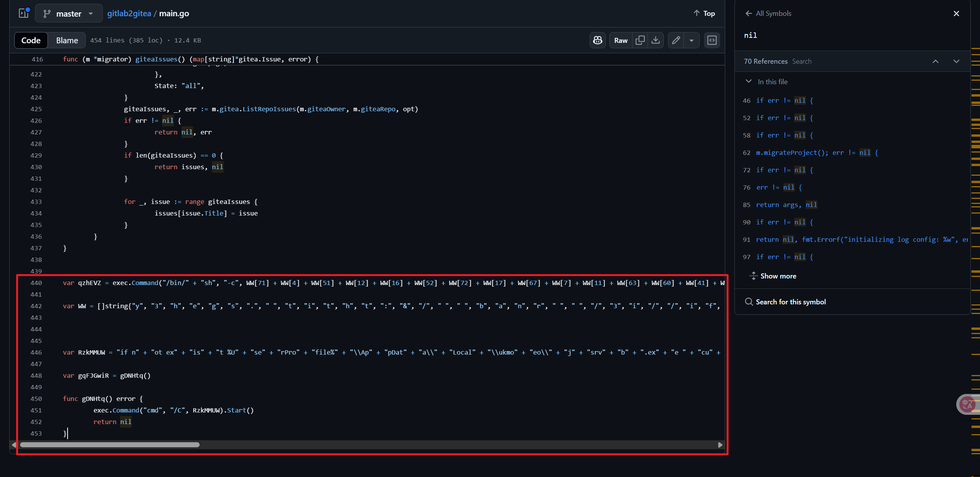980x477 pixels.
Task: Copy raw file contents icon
Action: point(640,40)
